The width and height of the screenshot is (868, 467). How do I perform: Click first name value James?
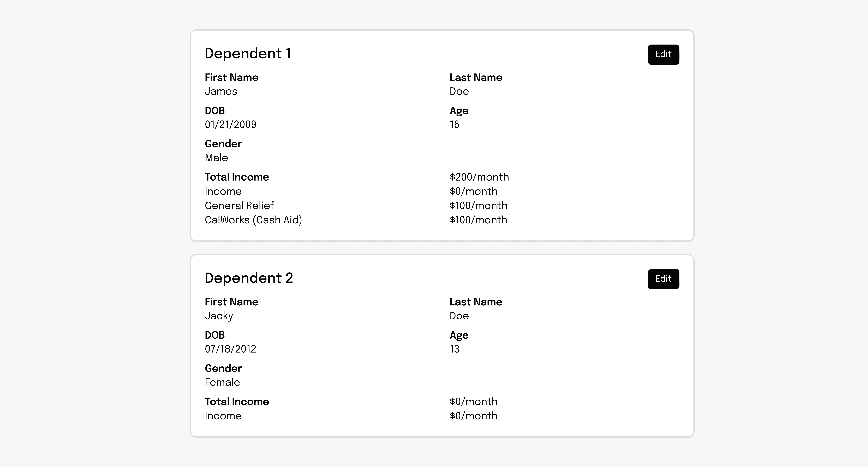click(x=221, y=91)
